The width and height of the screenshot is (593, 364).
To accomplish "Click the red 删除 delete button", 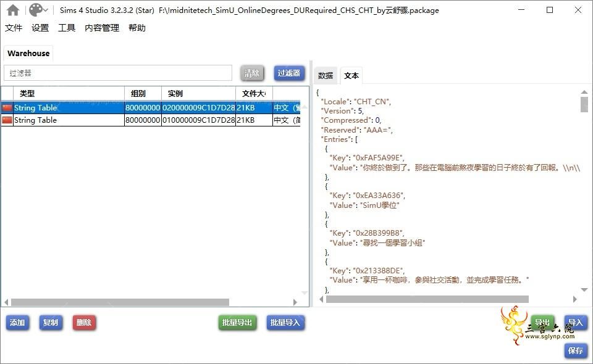I will click(84, 323).
